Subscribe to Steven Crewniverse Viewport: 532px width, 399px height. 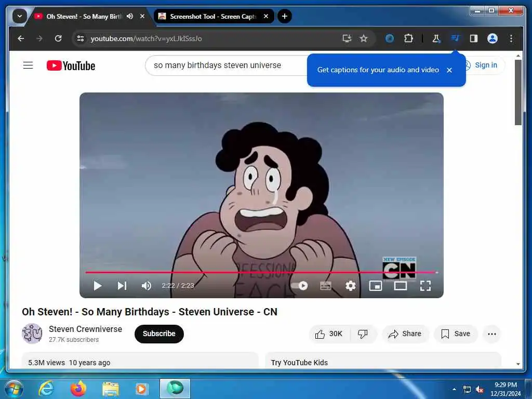(x=159, y=334)
